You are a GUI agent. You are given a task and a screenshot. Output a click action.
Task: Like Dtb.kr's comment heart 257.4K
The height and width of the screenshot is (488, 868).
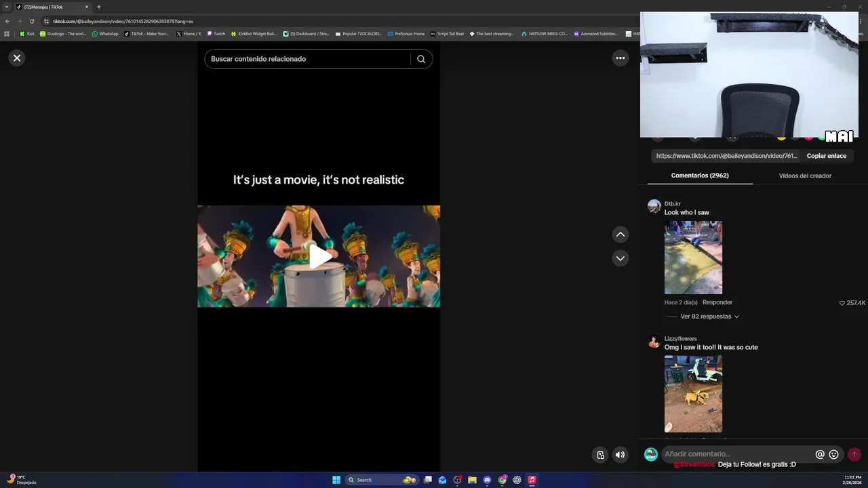coord(842,303)
